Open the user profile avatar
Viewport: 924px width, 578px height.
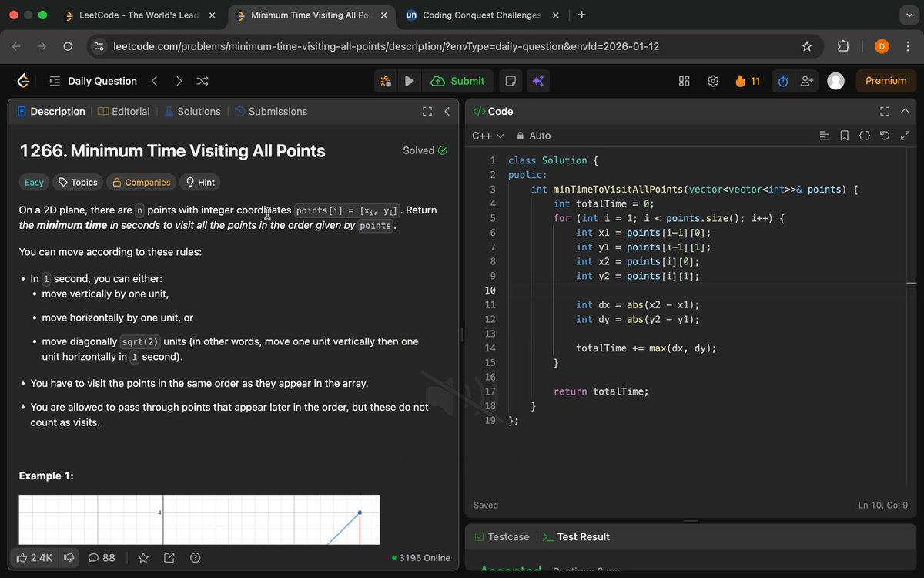click(x=835, y=81)
